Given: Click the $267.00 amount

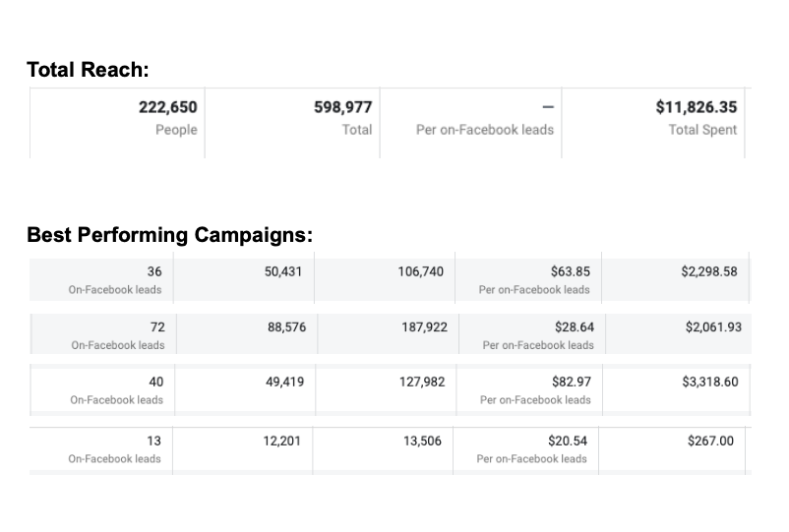Looking at the screenshot, I should (710, 442).
